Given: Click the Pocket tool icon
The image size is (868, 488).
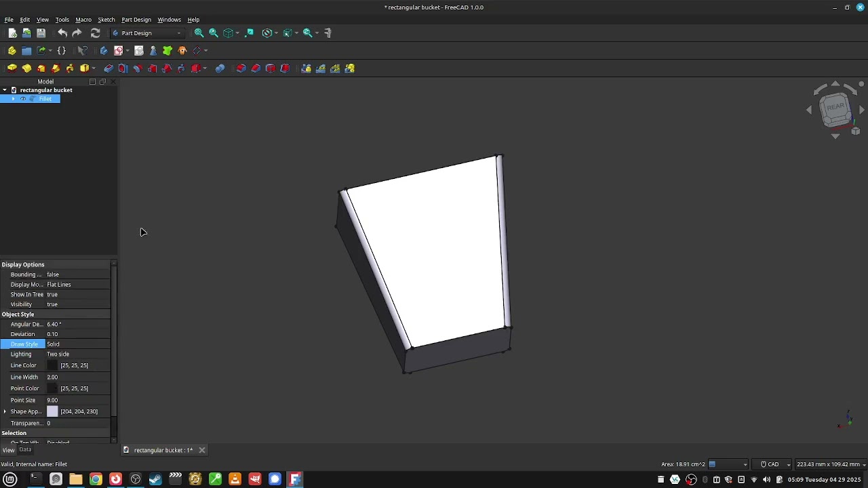Looking at the screenshot, I should (108, 68).
